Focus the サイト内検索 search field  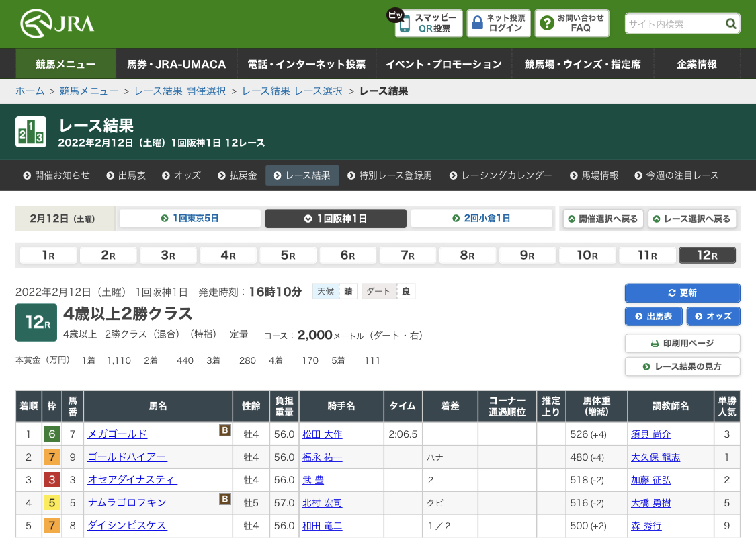[x=674, y=24]
